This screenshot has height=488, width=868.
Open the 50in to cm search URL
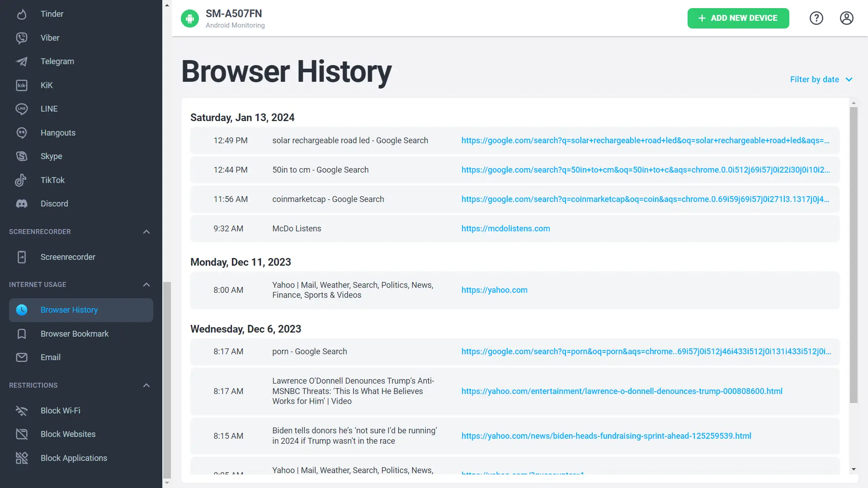coord(646,170)
